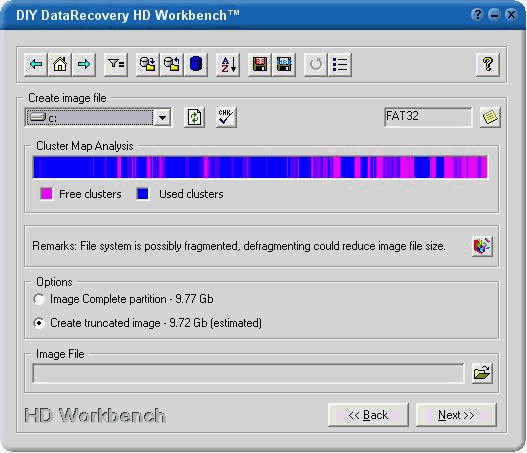Screen dimensions: 527x453
Task: Click the Back button
Action: pyautogui.click(x=368, y=415)
